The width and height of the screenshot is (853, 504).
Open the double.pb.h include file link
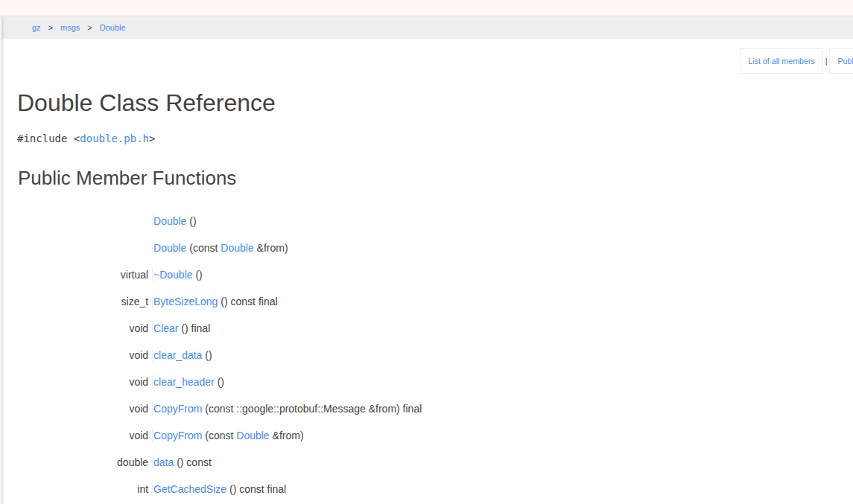[x=114, y=138]
